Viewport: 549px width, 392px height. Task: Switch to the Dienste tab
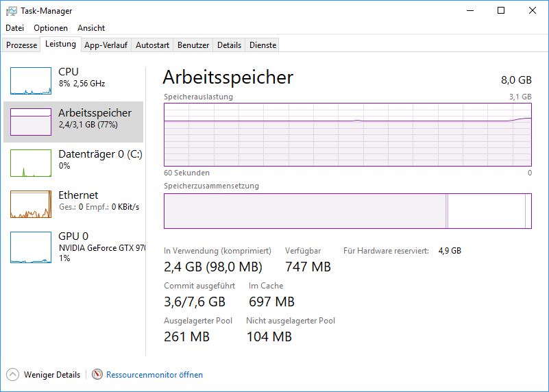(263, 45)
